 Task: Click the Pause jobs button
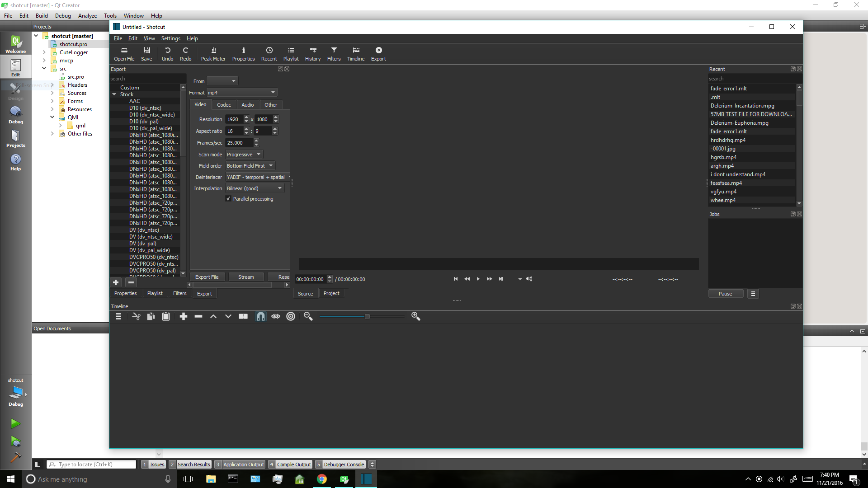click(x=725, y=294)
